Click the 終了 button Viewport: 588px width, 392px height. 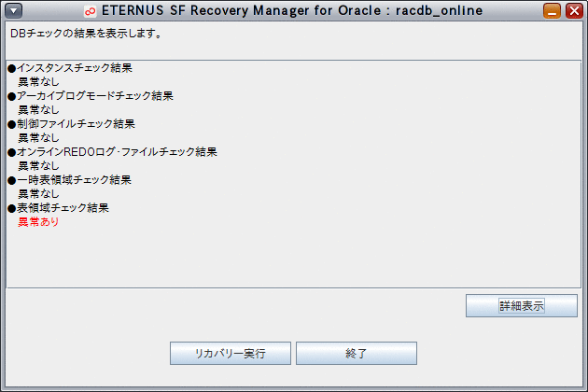pyautogui.click(x=357, y=353)
